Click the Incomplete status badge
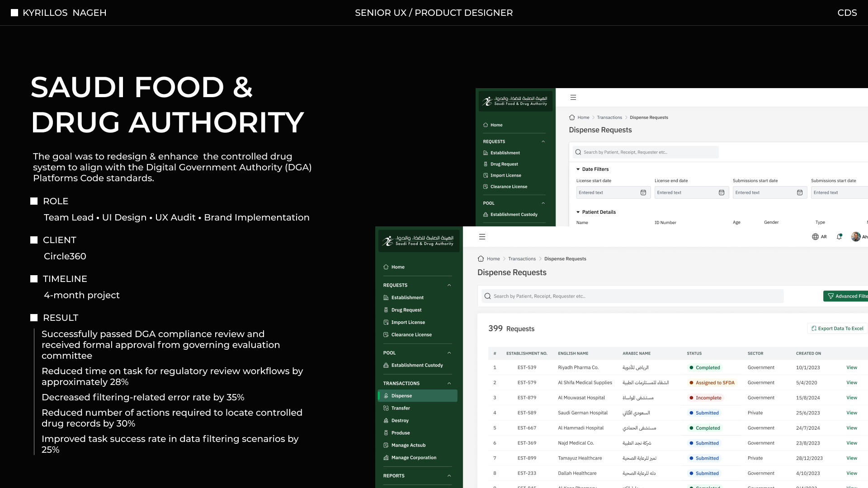Viewport: 868px width, 488px height. pos(705,398)
